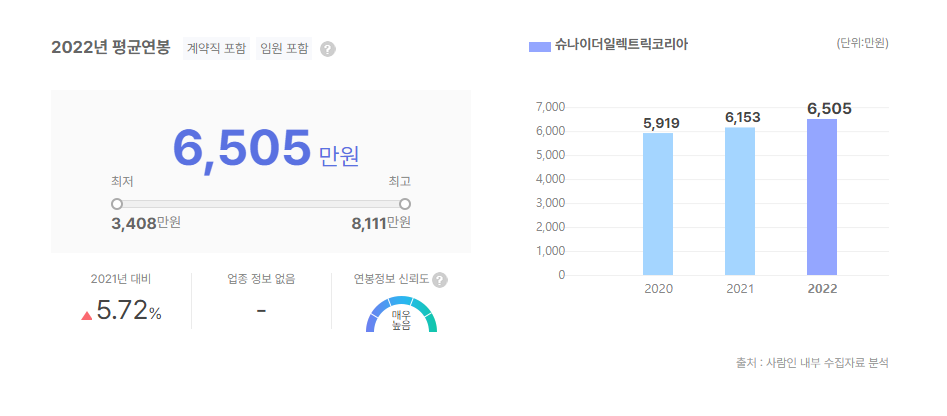This screenshot has width=947, height=416.
Task: Click the 4,000 y-axis label
Action: 550,179
